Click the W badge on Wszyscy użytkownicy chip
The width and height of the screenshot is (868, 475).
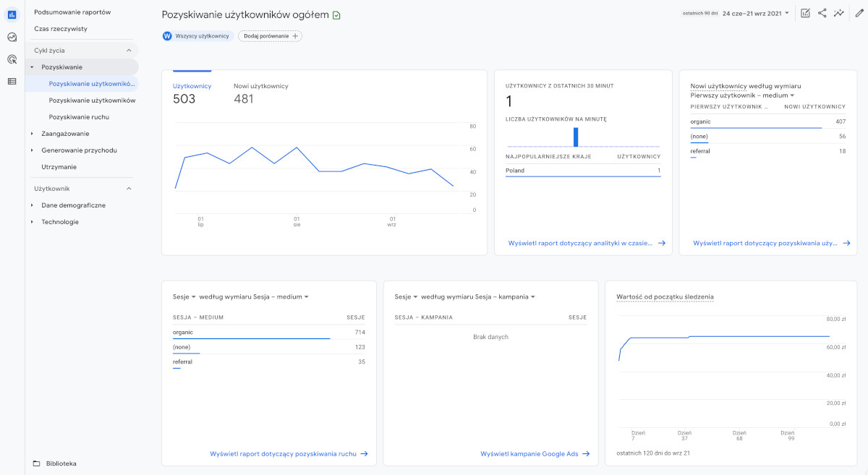coord(168,36)
